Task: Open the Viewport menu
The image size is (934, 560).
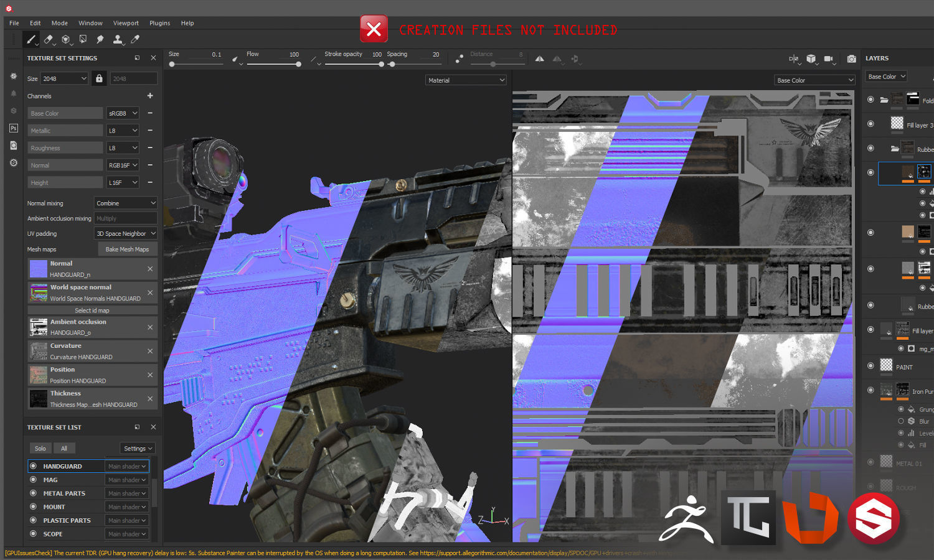Action: [126, 23]
